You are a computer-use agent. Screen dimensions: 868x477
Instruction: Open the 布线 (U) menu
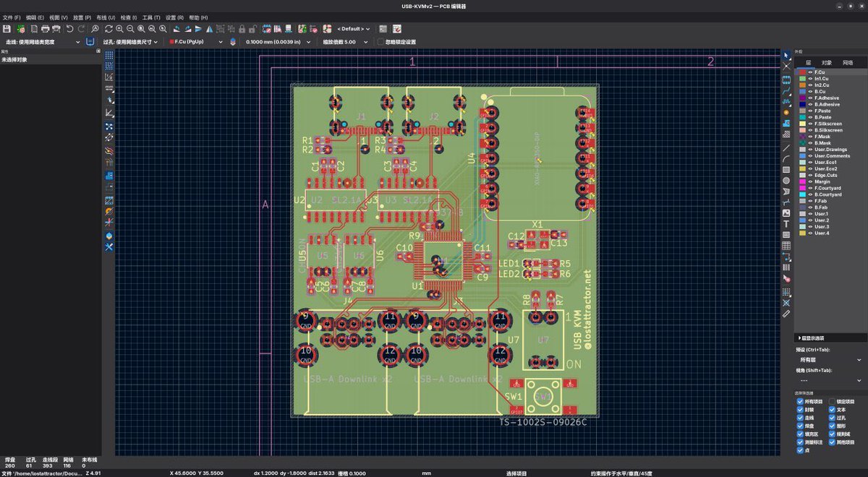(x=106, y=17)
